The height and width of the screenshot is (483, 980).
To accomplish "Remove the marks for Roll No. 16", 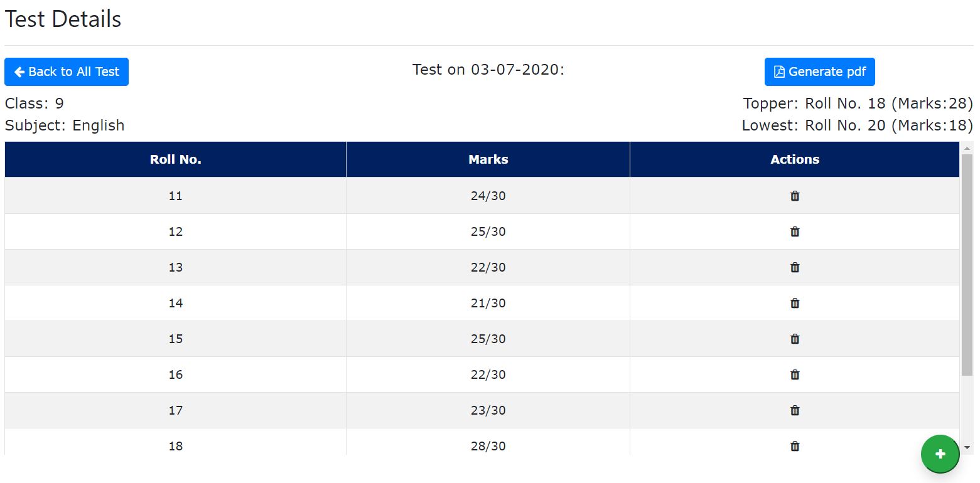I will (795, 374).
